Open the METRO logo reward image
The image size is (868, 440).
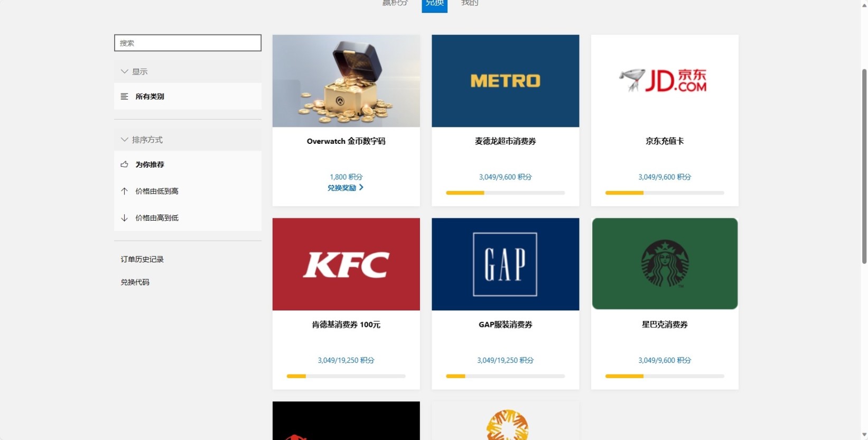(x=505, y=81)
